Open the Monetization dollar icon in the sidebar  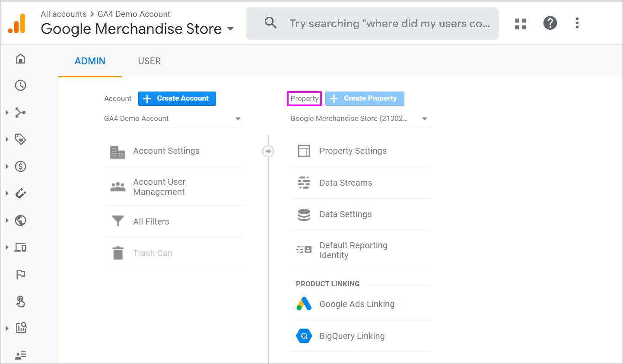pyautogui.click(x=20, y=167)
